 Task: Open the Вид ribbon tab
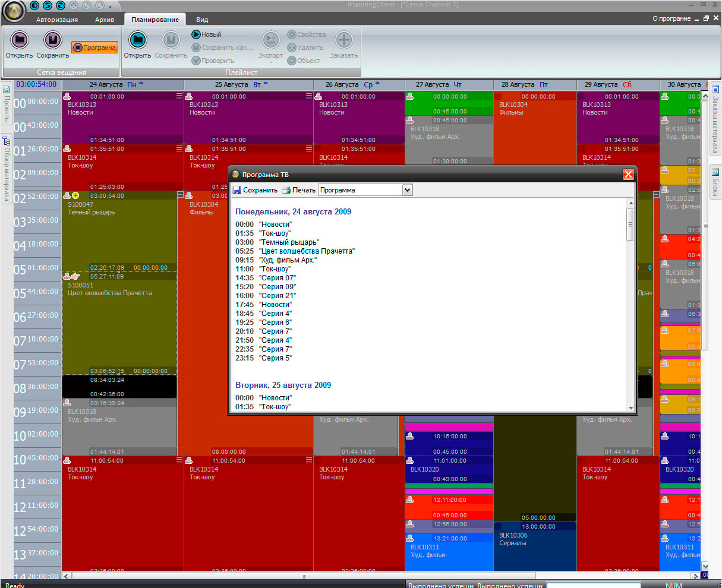tap(202, 20)
